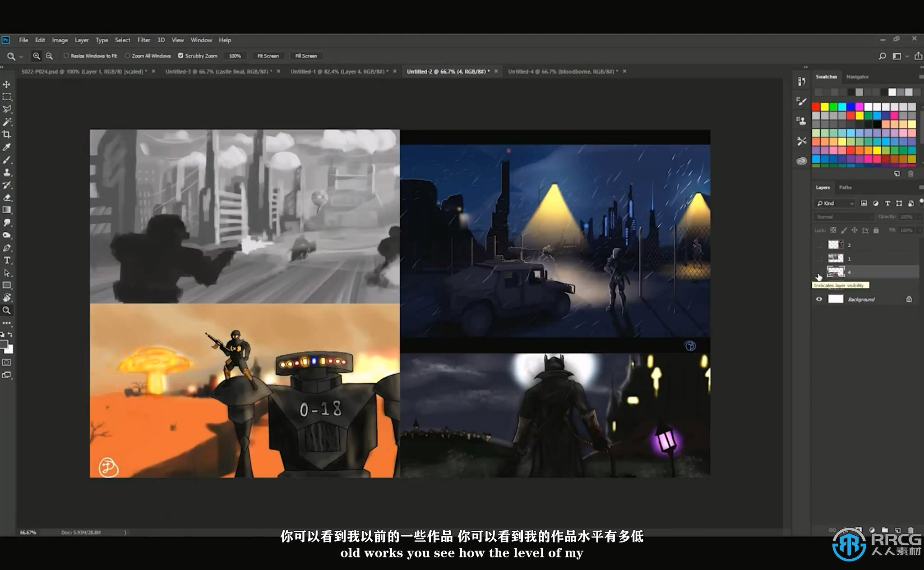Toggle Quick Mask mode icon
Screen dimensions: 924x570
pyautogui.click(x=7, y=362)
